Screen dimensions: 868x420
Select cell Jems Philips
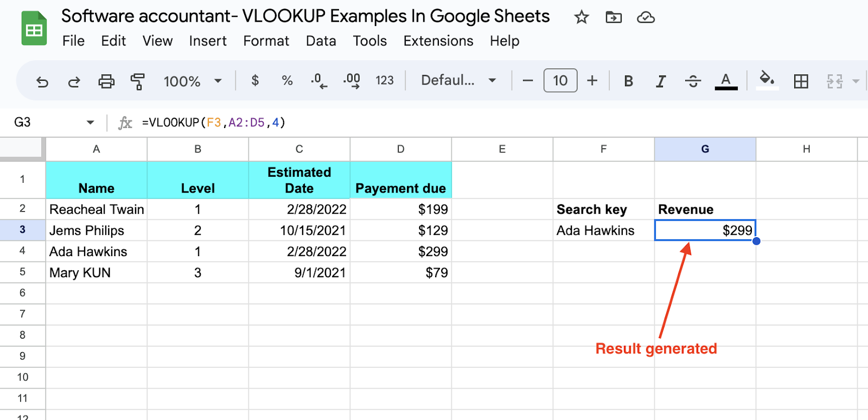coord(96,230)
